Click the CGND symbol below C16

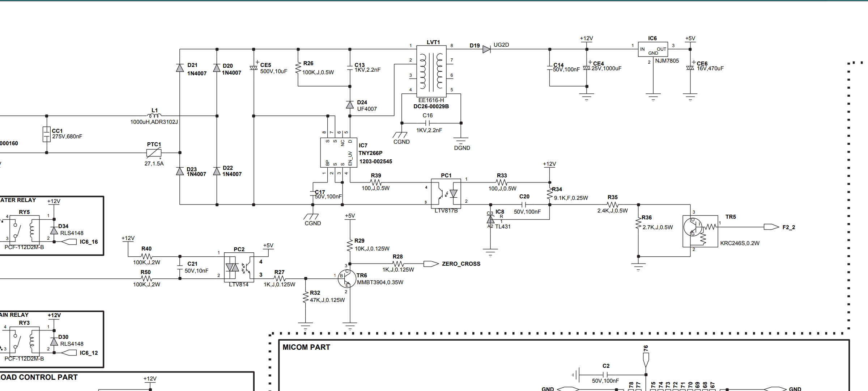(x=401, y=135)
